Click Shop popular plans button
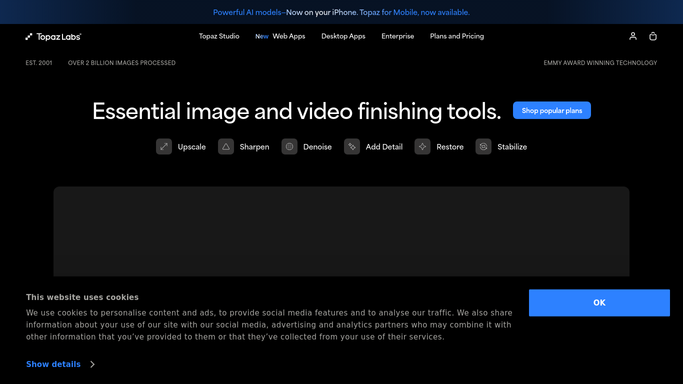Viewport: 683px width, 384px height. tap(552, 111)
